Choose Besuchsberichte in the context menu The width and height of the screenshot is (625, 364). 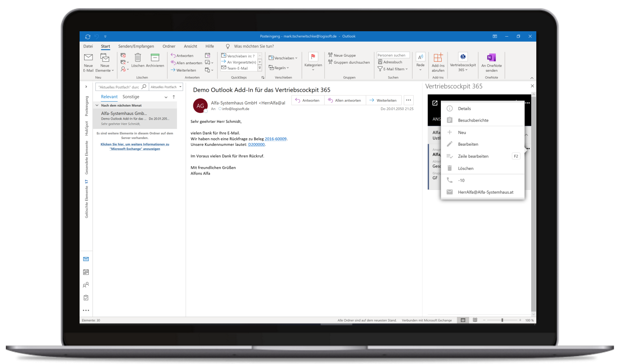482,120
